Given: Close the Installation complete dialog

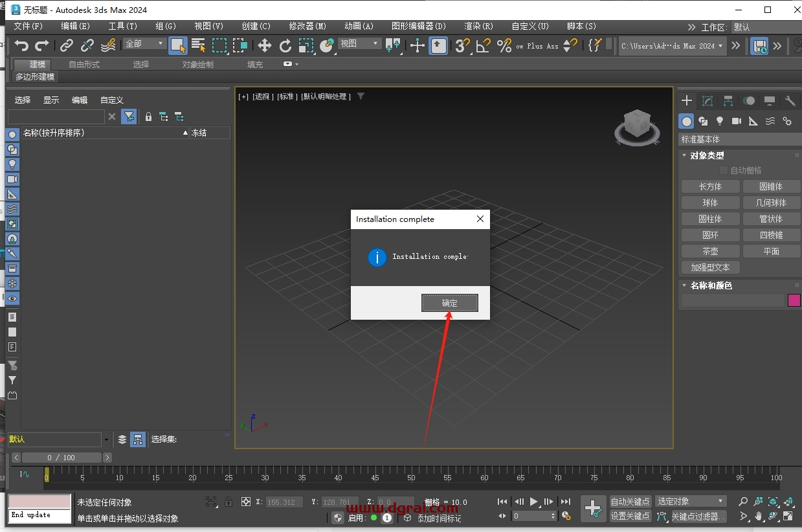Looking at the screenshot, I should click(x=480, y=219).
